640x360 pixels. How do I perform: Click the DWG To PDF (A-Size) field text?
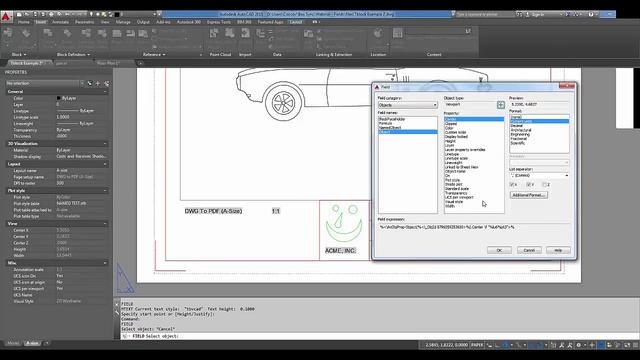point(213,211)
